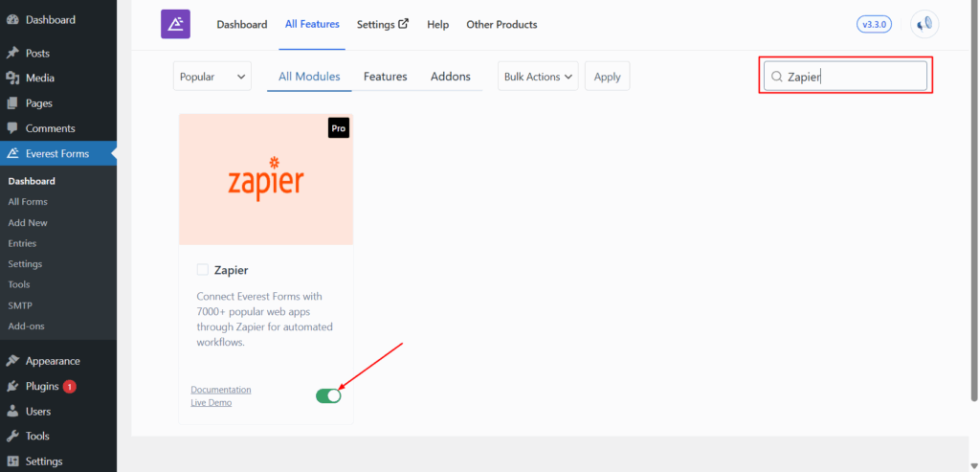Image resolution: width=980 pixels, height=472 pixels.
Task: Click the Settings sliders icon at sidebar bottom
Action: [x=12, y=461]
